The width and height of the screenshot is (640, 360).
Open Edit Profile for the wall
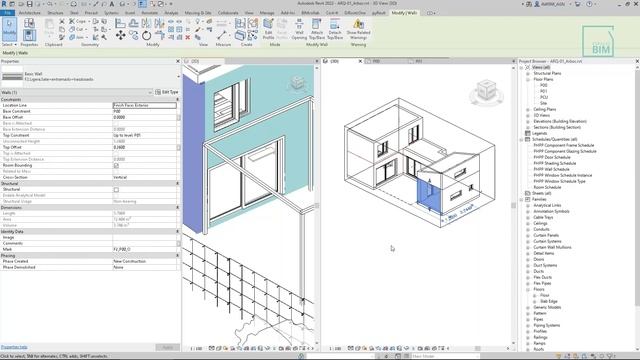click(268, 29)
